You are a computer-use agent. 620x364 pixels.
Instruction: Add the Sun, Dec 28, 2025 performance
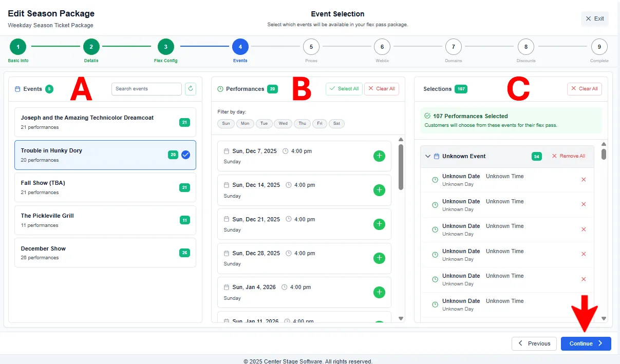(379, 258)
